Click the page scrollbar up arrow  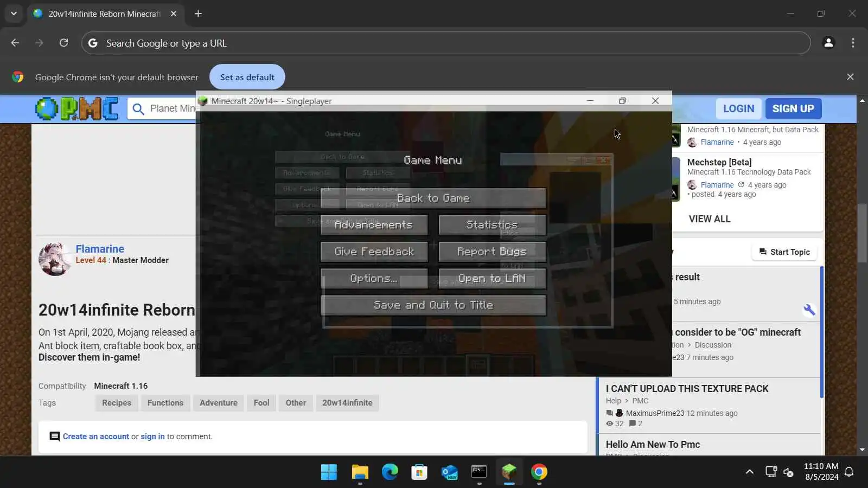pos(862,100)
